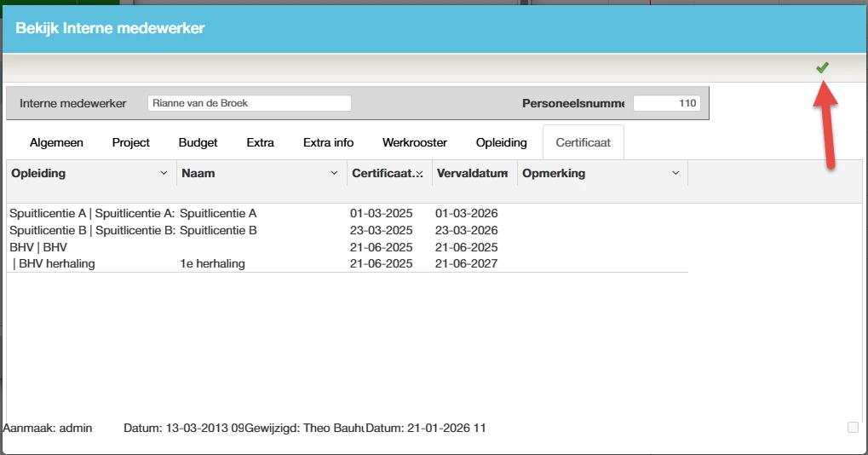
Task: Sort by the Vervaldatum column header
Action: [x=472, y=173]
